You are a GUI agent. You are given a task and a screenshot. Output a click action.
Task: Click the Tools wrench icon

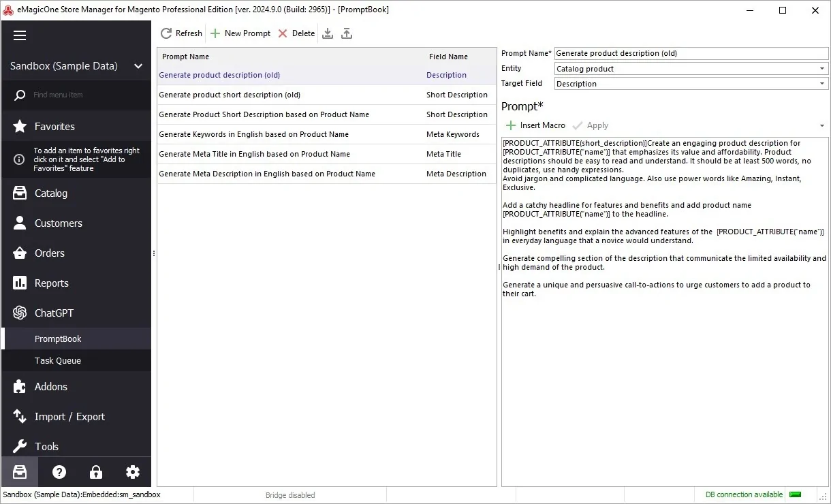coord(20,447)
